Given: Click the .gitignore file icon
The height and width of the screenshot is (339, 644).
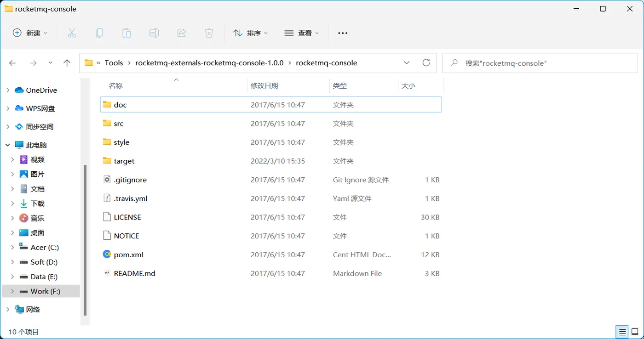Looking at the screenshot, I should tap(107, 180).
